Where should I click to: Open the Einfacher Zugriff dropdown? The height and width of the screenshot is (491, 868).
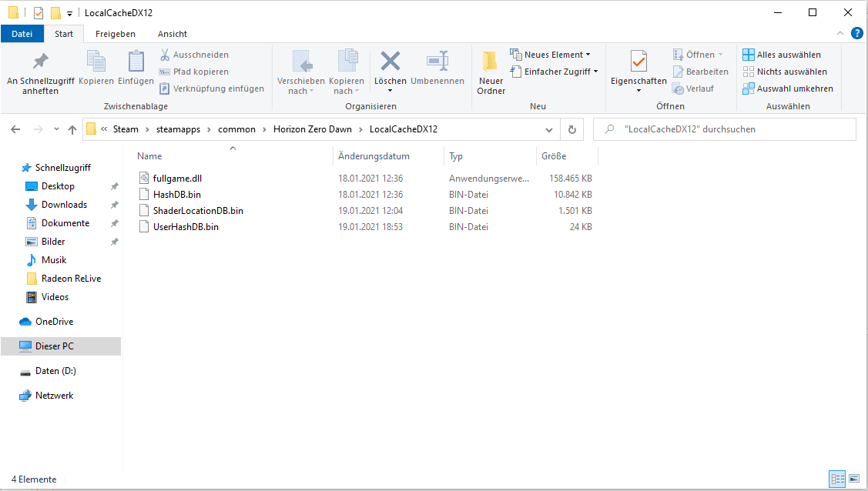tap(555, 72)
